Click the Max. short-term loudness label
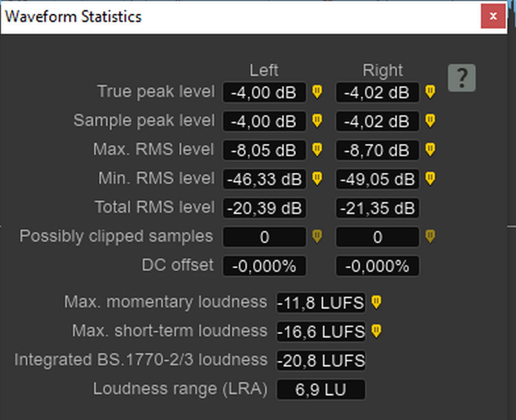Image resolution: width=516 pixels, height=420 pixels. coord(170,331)
